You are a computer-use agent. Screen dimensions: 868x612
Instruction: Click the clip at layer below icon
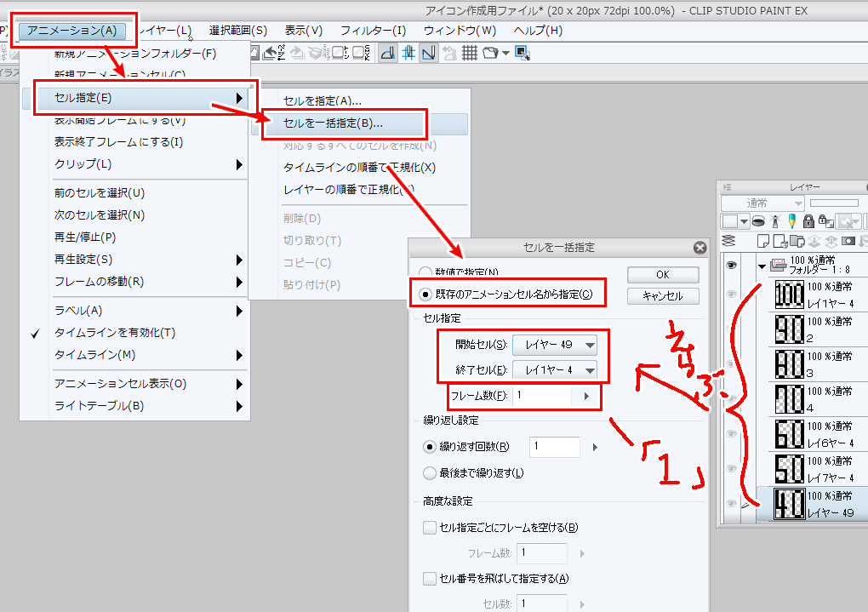(x=759, y=221)
